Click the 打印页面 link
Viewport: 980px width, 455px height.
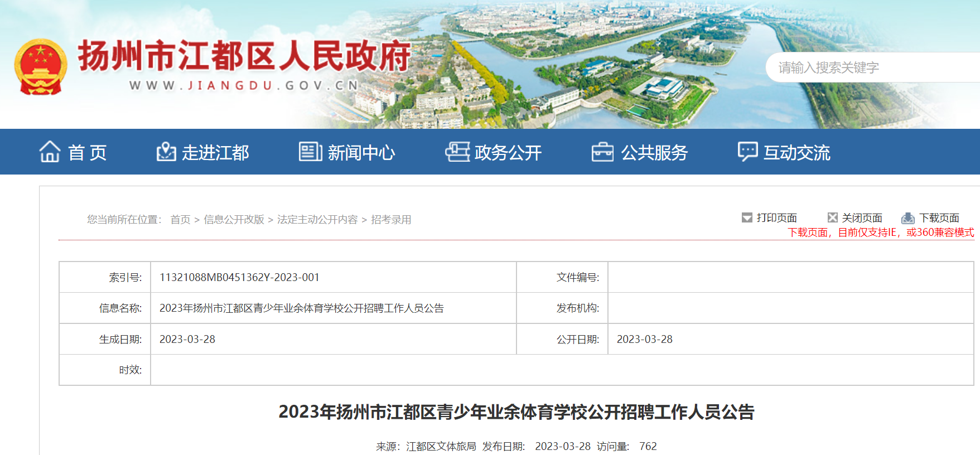pos(777,218)
